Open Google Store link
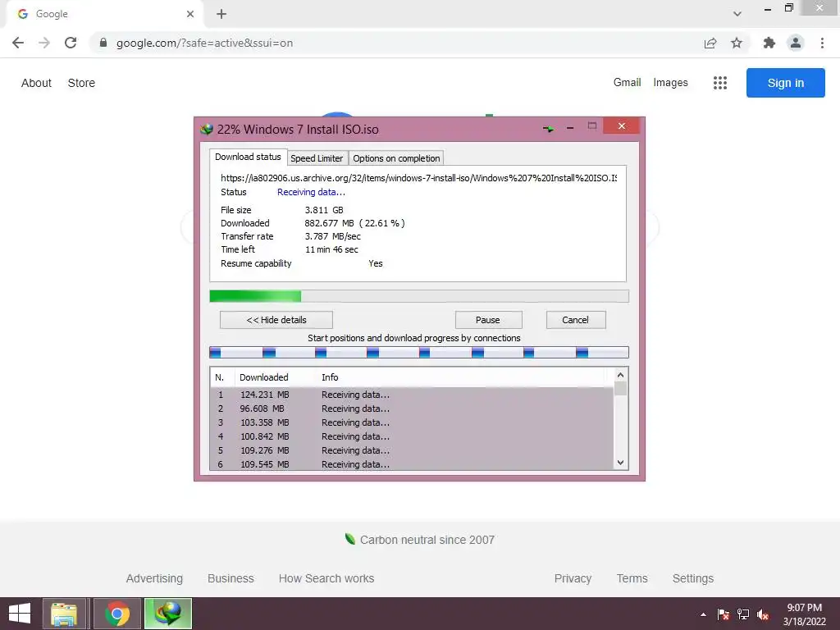840x630 pixels. 81,83
